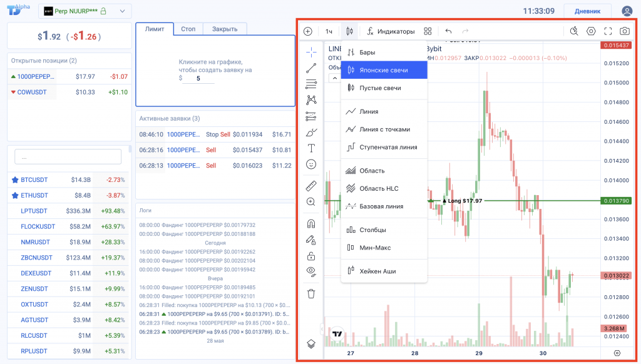641x364 pixels.
Task: Click the symbol search input field
Action: (68, 157)
